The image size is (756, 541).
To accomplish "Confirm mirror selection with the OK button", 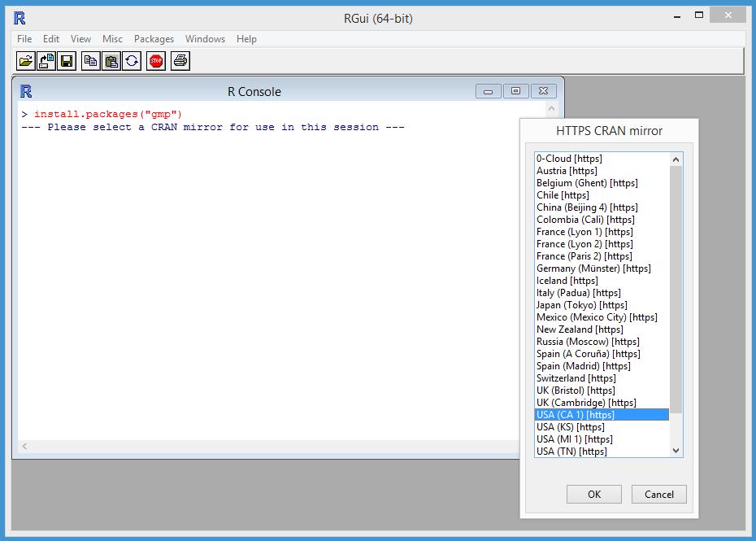I will pyautogui.click(x=593, y=494).
